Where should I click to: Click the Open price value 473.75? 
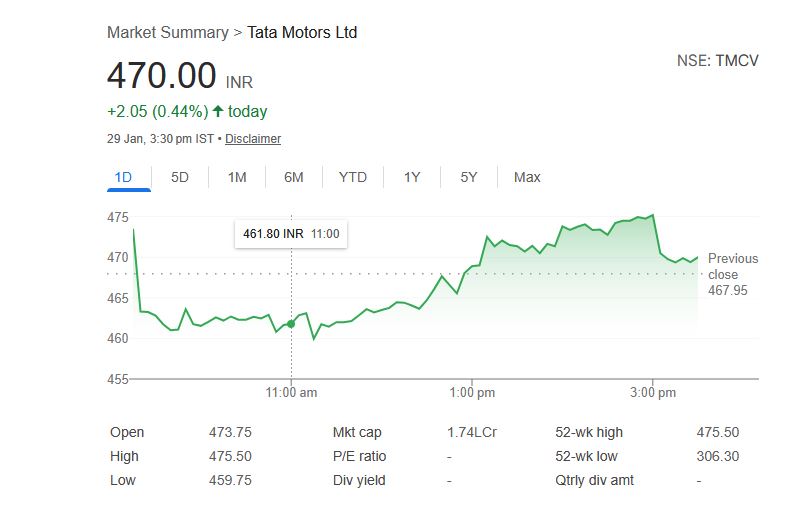(x=230, y=432)
